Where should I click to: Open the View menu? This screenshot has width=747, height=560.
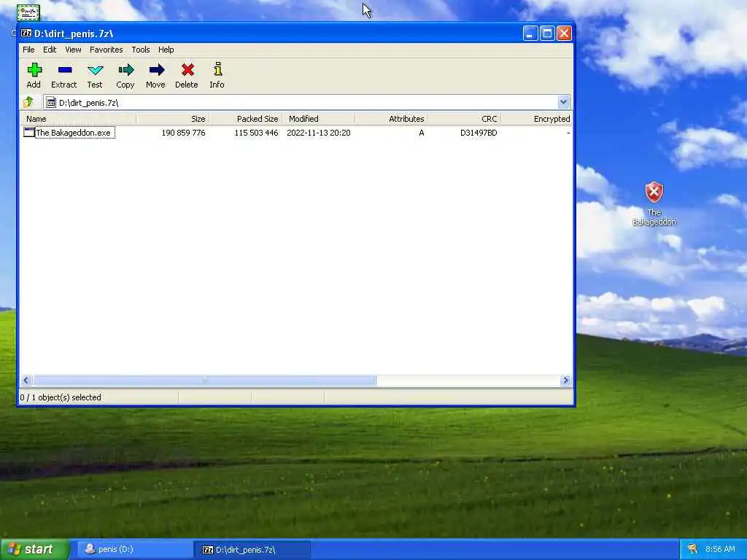click(x=73, y=50)
